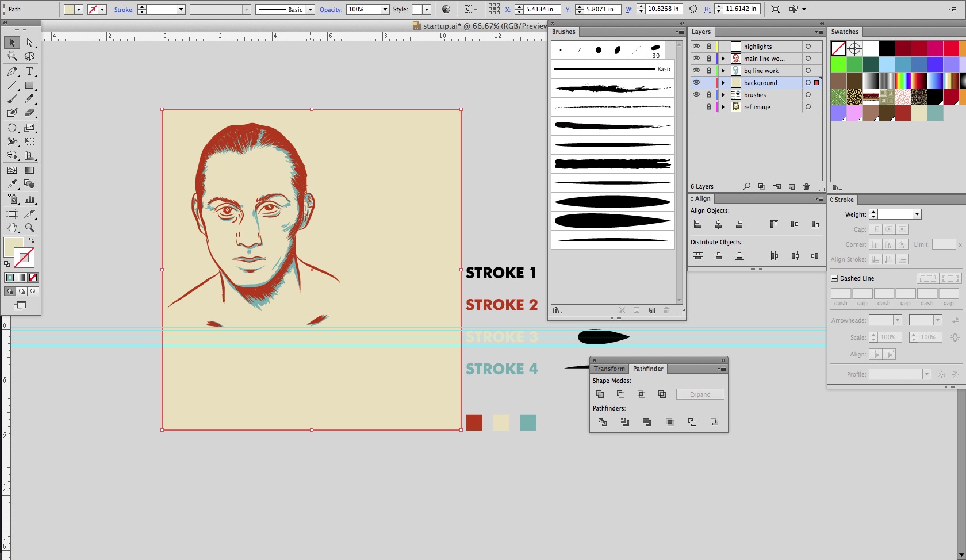Delete the selected layer with the trash icon
The width and height of the screenshot is (966, 560).
pyautogui.click(x=806, y=187)
